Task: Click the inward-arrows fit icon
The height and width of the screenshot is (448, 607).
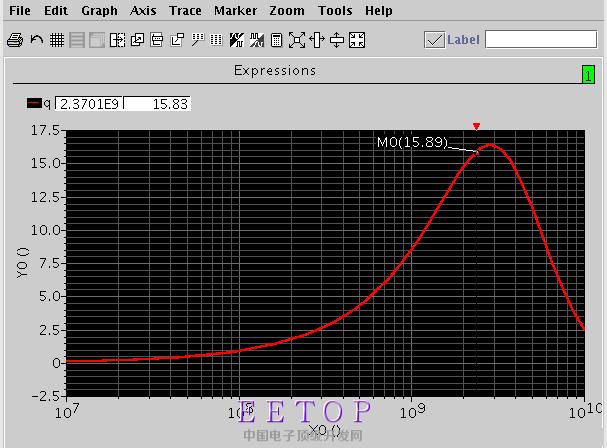Action: click(x=357, y=40)
